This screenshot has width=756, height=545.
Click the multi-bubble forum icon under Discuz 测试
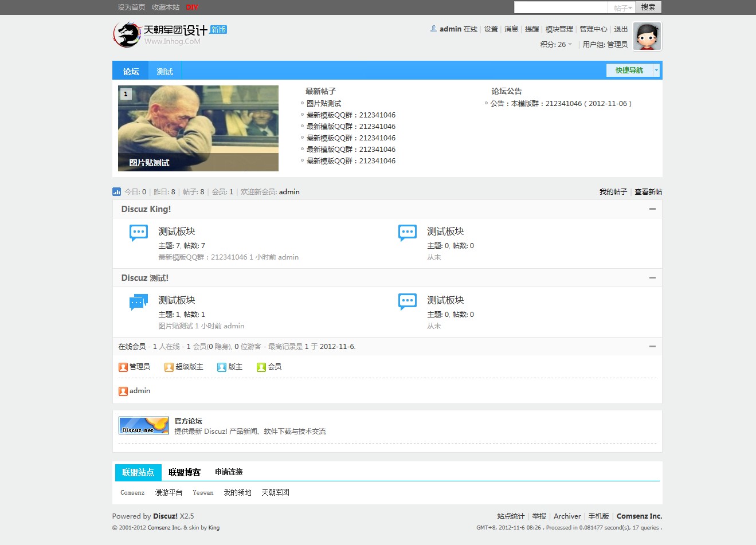[x=139, y=302]
